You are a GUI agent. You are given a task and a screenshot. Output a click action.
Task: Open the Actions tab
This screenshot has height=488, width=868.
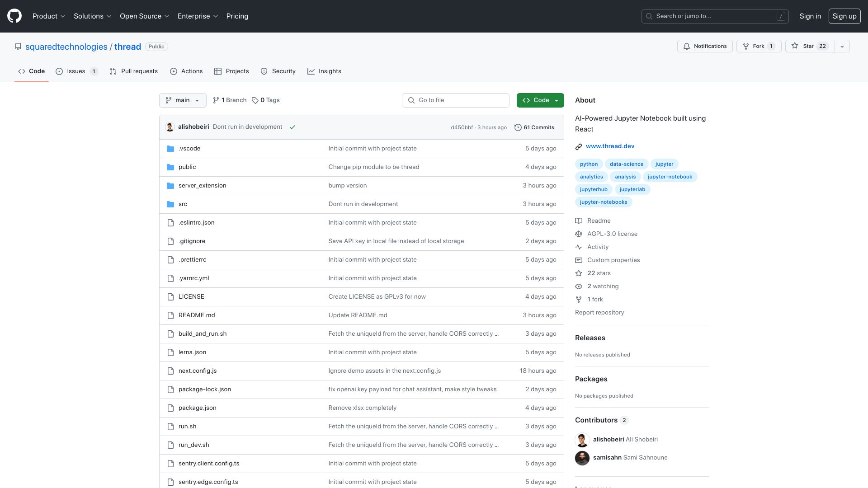(186, 71)
